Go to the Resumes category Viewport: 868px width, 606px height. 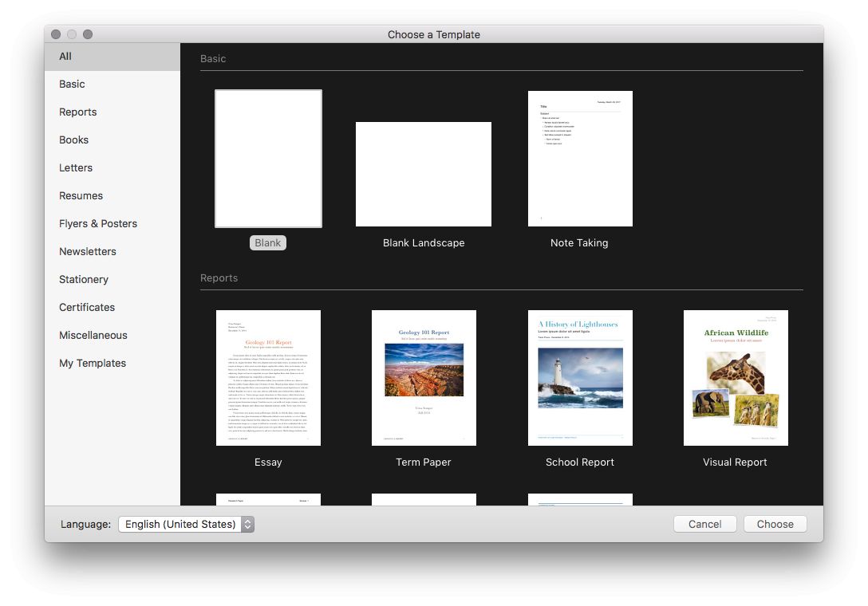81,196
